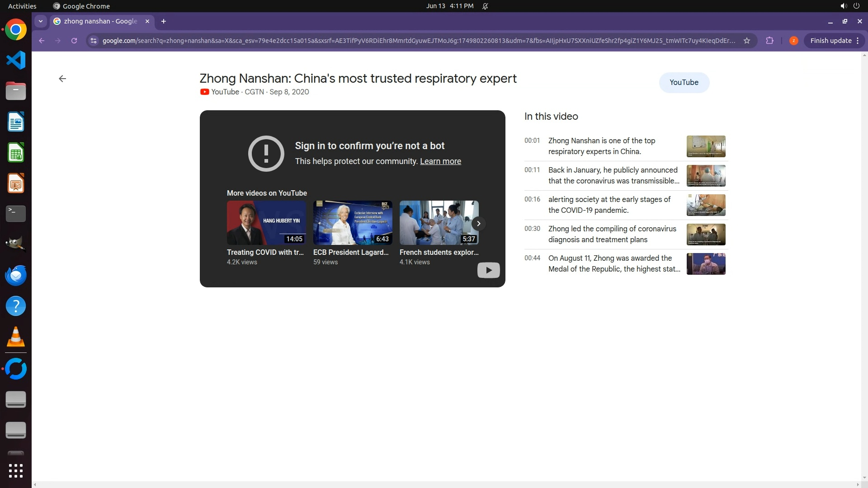This screenshot has height=488, width=868.
Task: Select the zhong nanshan Google tab
Action: point(100,21)
